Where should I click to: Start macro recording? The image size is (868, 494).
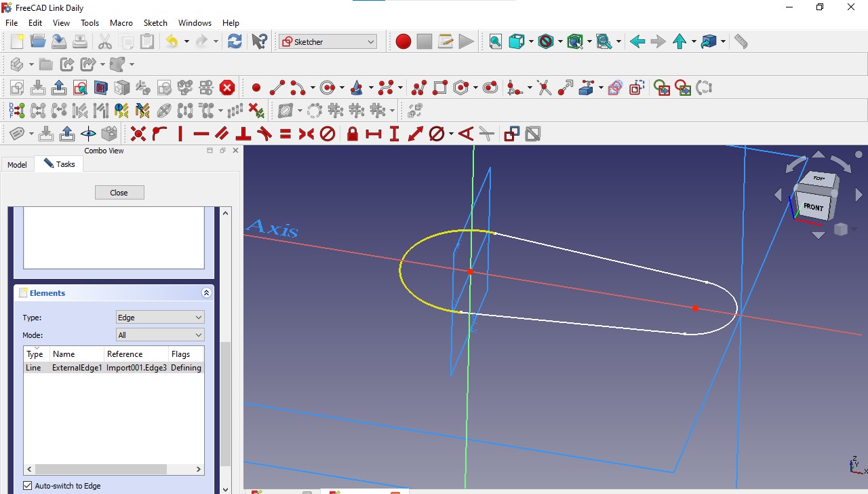403,41
